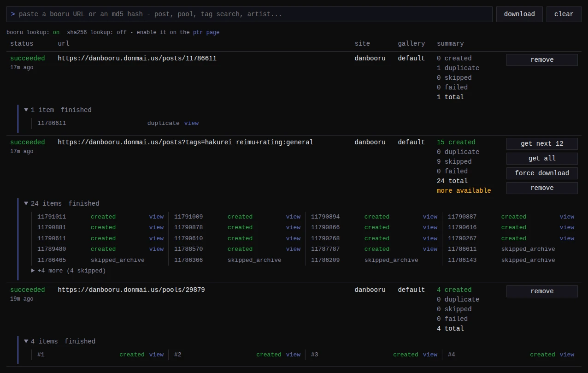Viewport: 588px width, 373px height.
Task: Click the '24 total' summary text
Action: coord(452,181)
